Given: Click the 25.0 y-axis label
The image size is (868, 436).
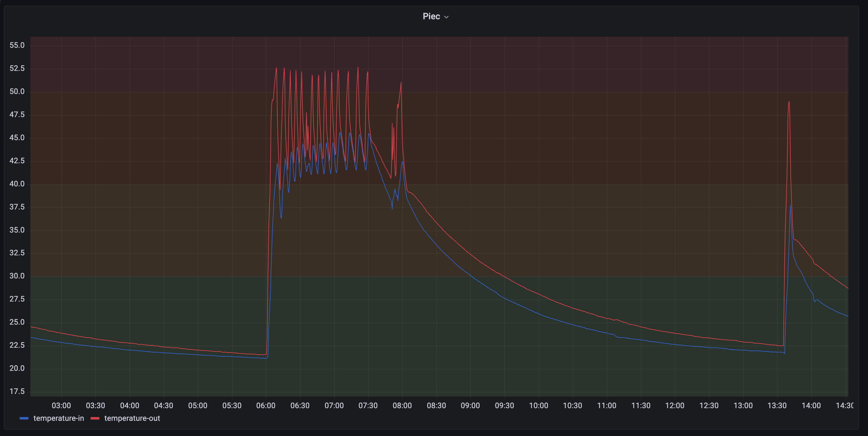Looking at the screenshot, I should tap(17, 322).
